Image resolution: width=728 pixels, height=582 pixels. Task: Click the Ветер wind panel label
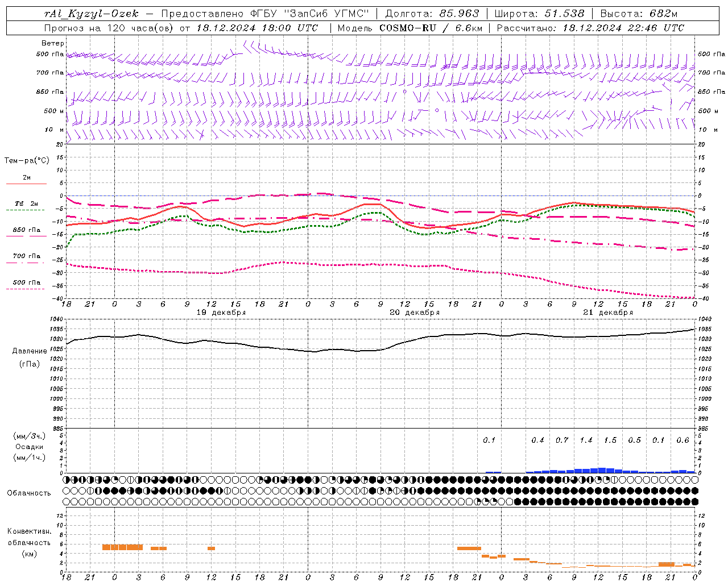pos(53,43)
